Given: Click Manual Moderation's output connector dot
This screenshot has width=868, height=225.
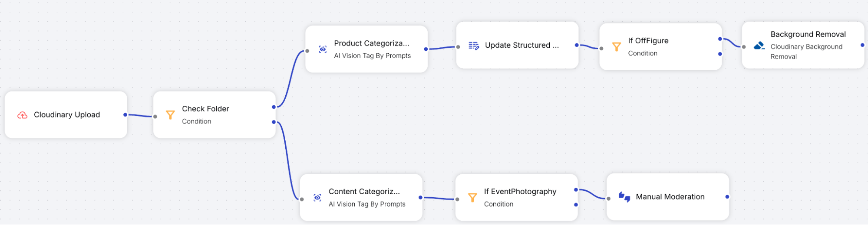Looking at the screenshot, I should click(x=727, y=197).
